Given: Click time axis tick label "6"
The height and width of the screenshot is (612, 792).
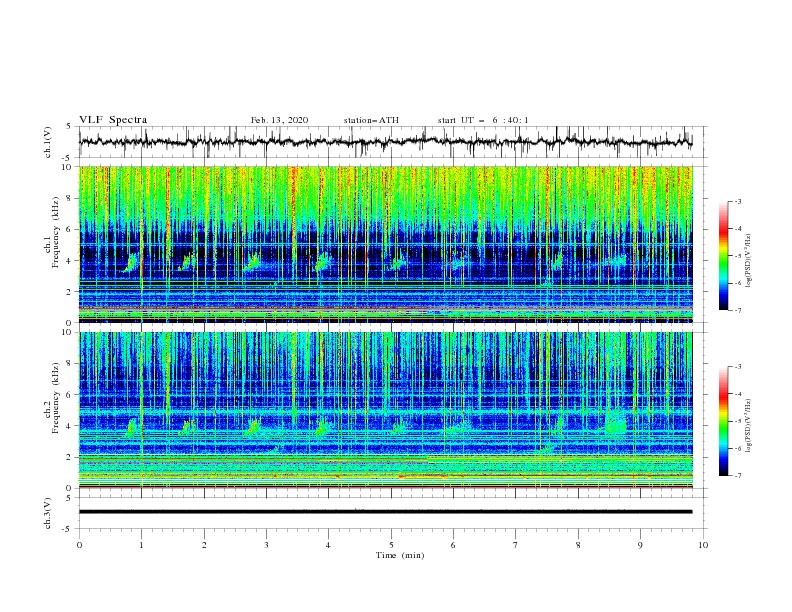Looking at the screenshot, I should pyautogui.click(x=453, y=545).
